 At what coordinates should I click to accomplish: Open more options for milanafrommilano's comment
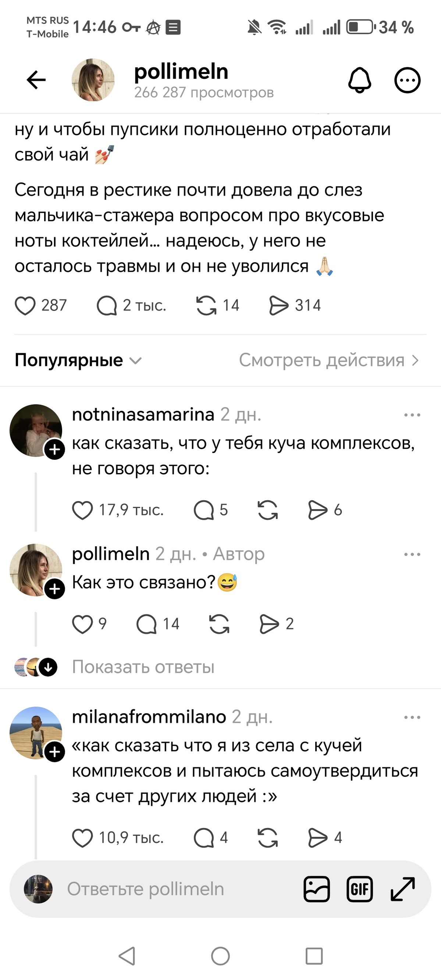[x=412, y=717]
